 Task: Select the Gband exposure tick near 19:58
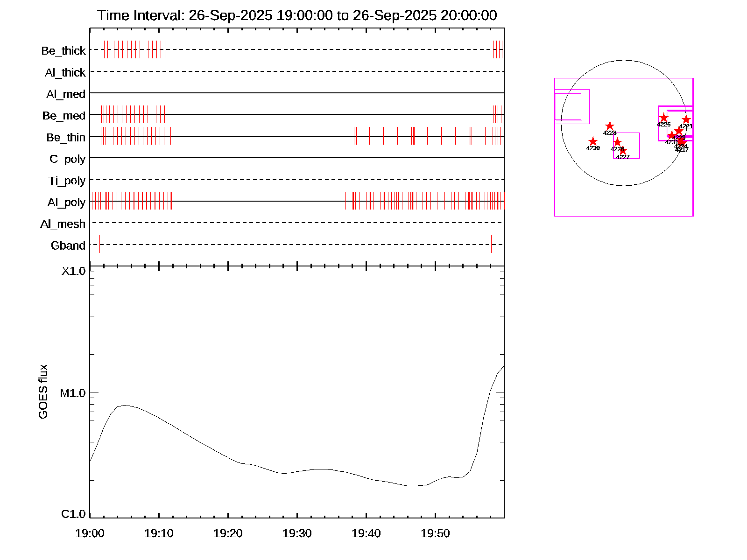[x=491, y=244]
